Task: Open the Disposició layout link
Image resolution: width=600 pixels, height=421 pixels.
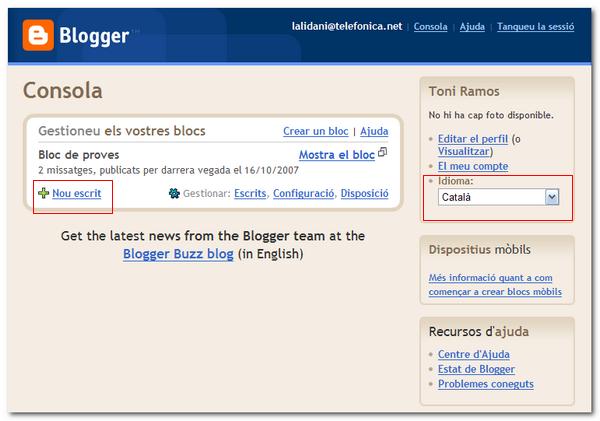Action: click(364, 193)
